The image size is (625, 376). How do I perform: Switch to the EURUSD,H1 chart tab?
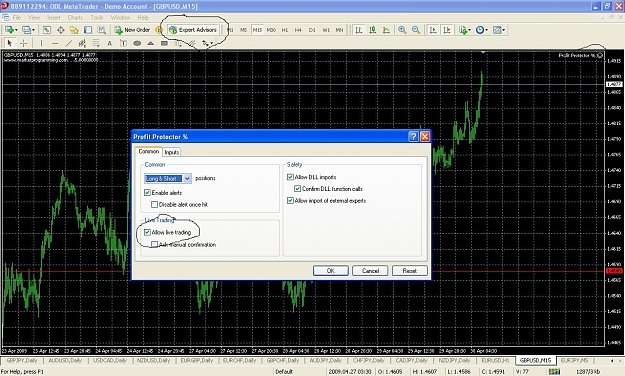click(495, 360)
